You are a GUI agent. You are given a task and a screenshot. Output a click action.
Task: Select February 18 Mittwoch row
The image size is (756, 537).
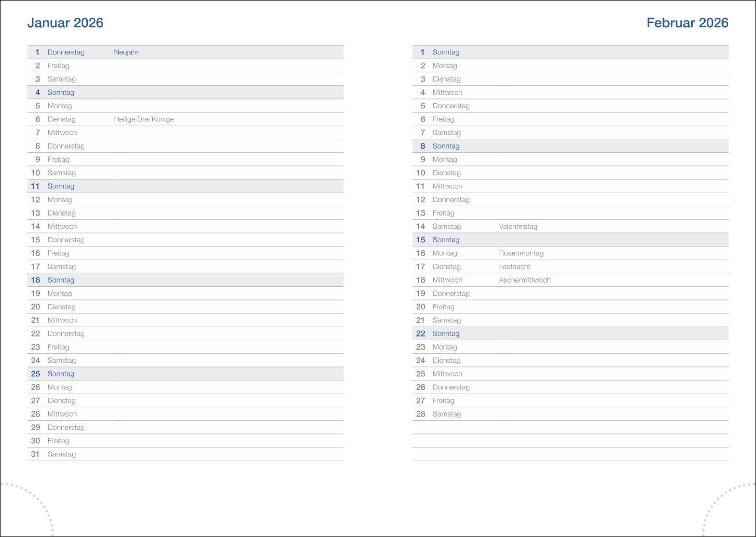570,280
